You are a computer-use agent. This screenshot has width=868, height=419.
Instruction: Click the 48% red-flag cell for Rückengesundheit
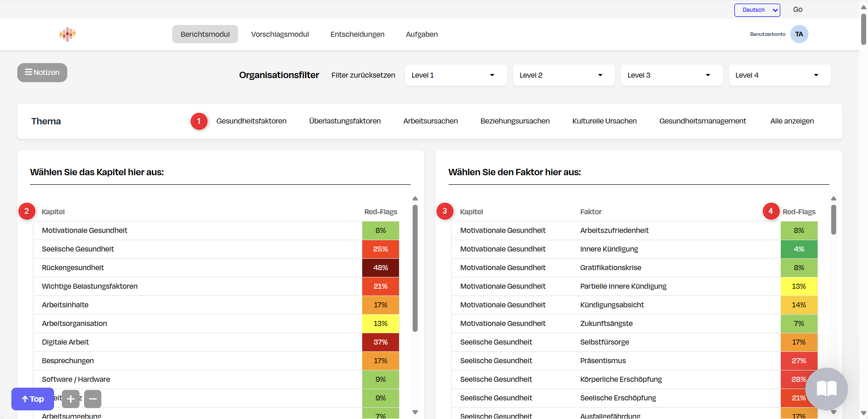click(x=380, y=268)
